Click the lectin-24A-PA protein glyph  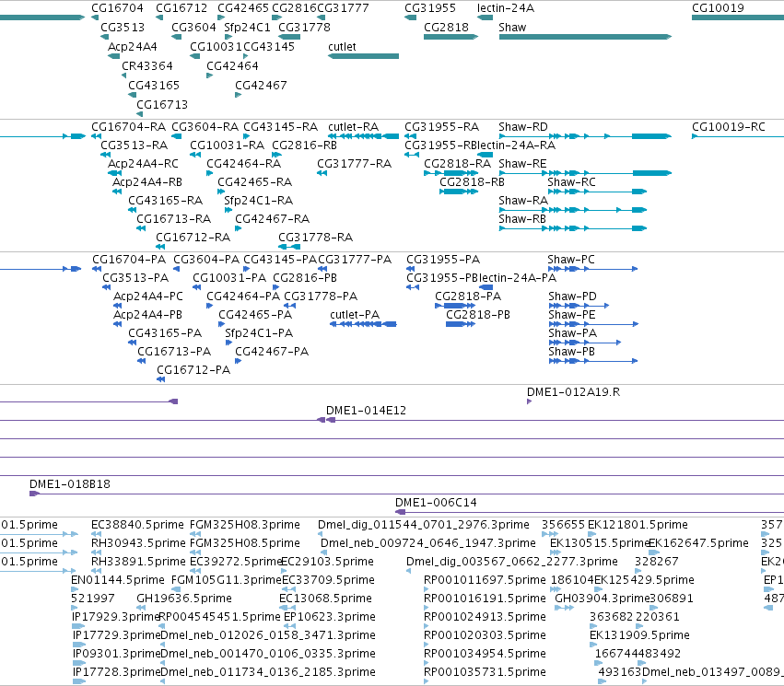(x=486, y=287)
